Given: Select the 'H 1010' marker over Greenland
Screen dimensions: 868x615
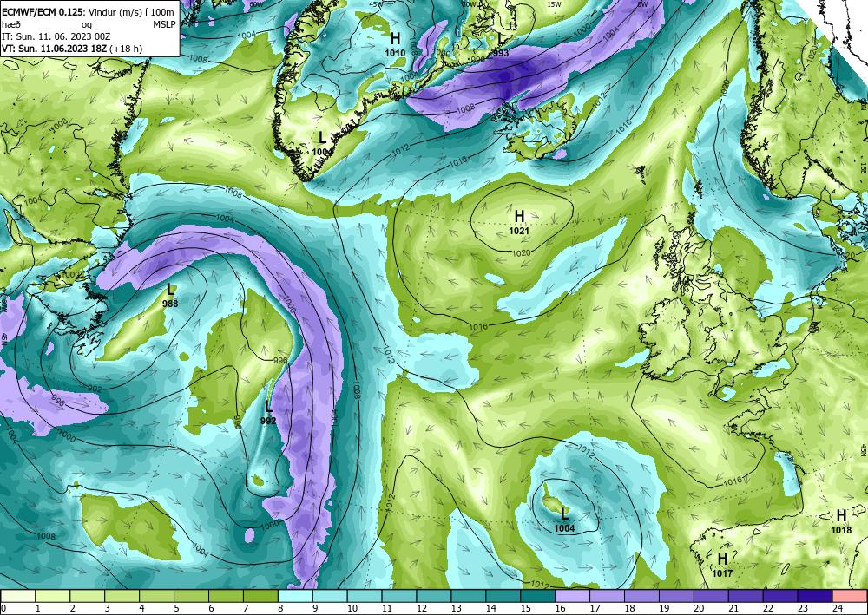Looking at the screenshot, I should click(395, 44).
